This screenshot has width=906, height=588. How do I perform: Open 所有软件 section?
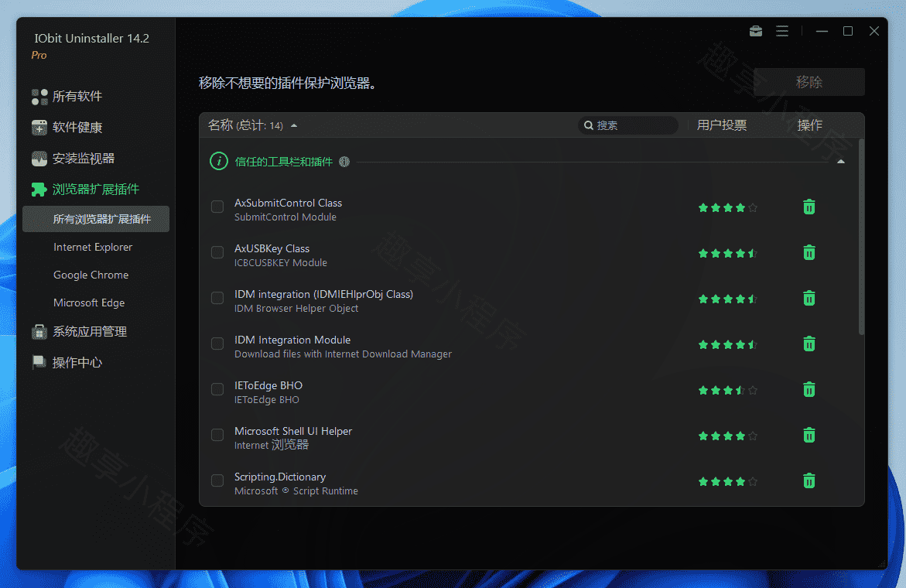click(77, 97)
